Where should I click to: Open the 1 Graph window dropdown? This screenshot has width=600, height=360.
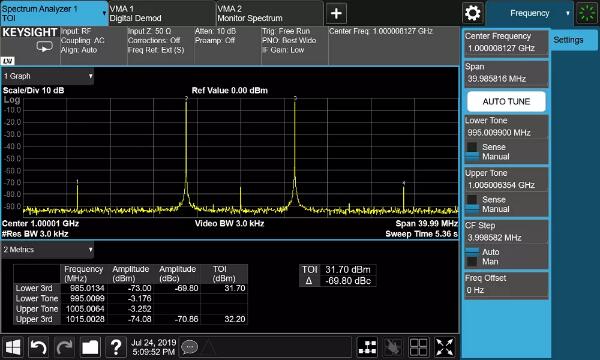(47, 76)
